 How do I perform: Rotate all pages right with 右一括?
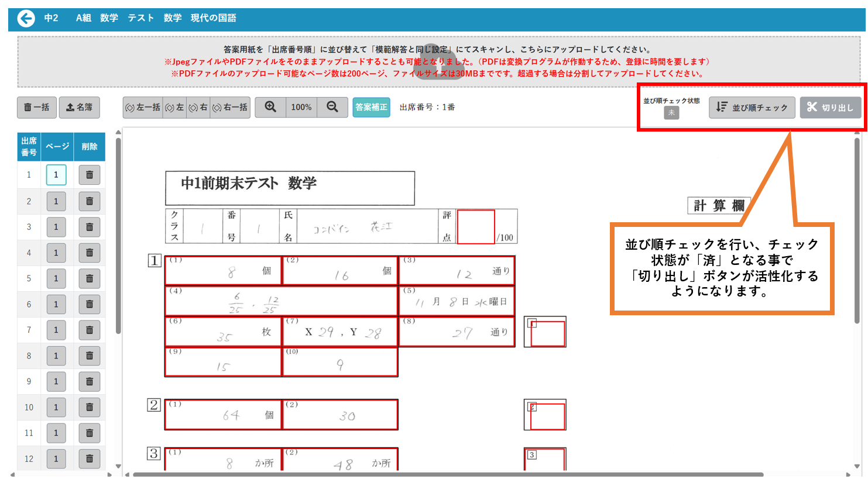coord(230,108)
